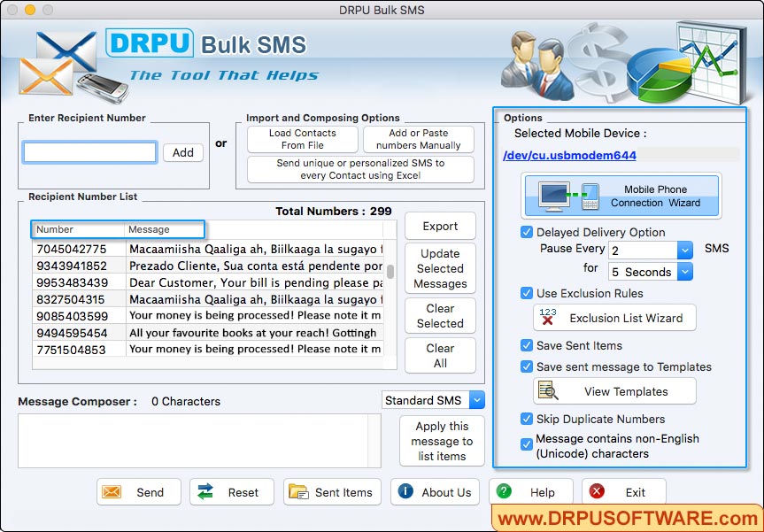
Task: Click the Send envelope icon
Action: pos(113,491)
